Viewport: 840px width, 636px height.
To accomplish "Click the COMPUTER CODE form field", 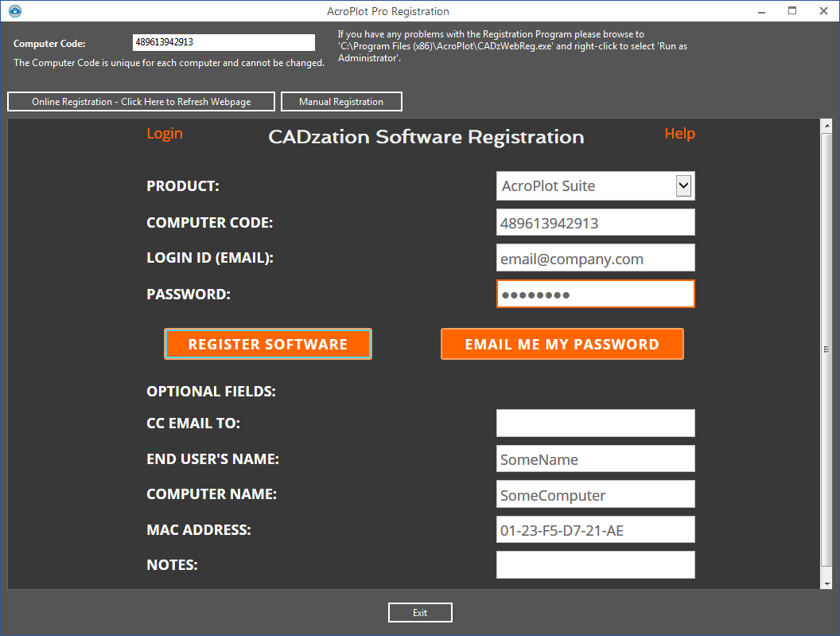I will tap(596, 223).
